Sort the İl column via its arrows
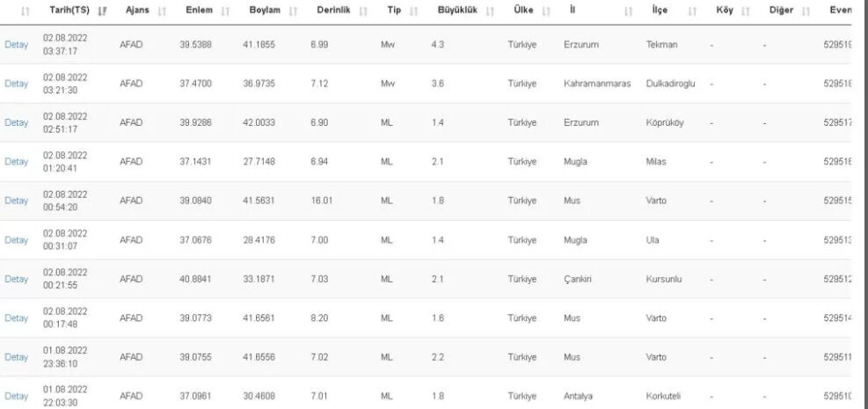Screen dimensions: 868x409 pyautogui.click(x=628, y=11)
